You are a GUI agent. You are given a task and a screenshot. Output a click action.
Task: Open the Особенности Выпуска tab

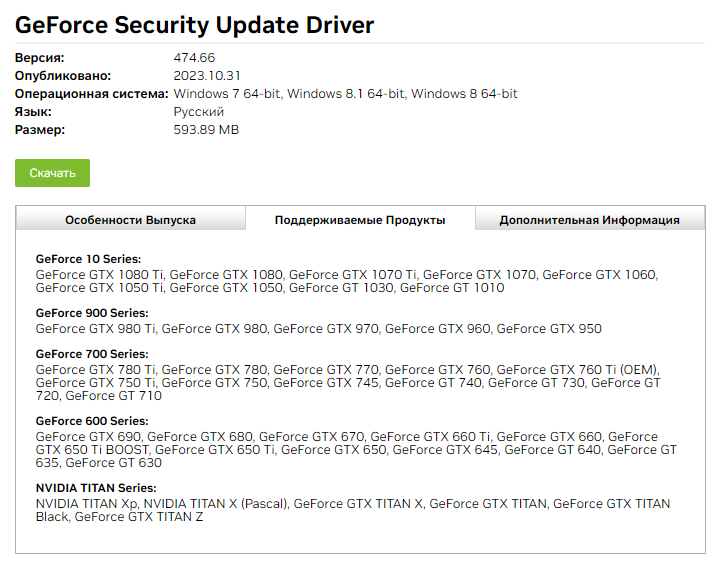131,220
